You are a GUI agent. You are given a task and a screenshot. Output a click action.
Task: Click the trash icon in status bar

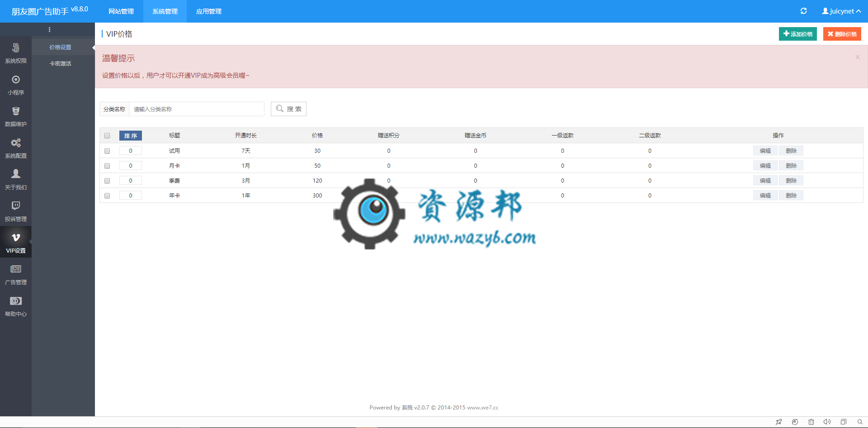click(x=811, y=422)
